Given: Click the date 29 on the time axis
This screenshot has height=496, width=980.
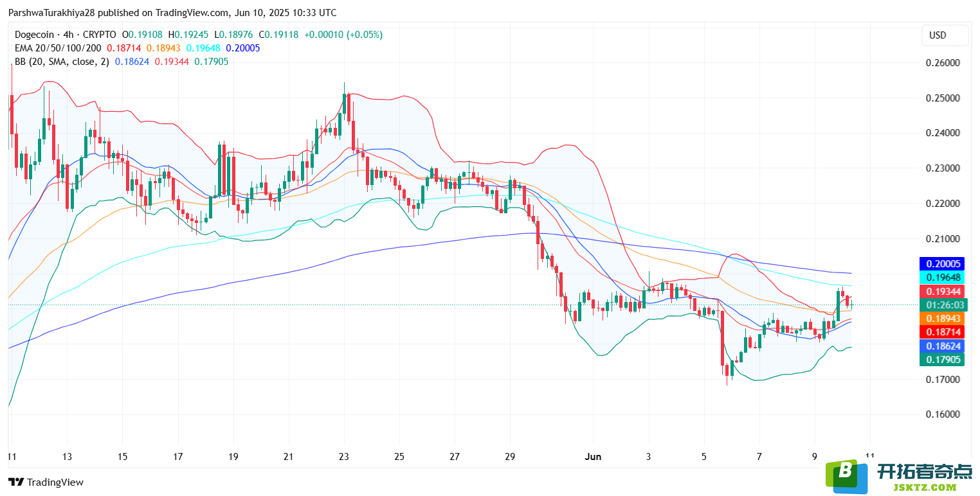Looking at the screenshot, I should click(x=510, y=457).
